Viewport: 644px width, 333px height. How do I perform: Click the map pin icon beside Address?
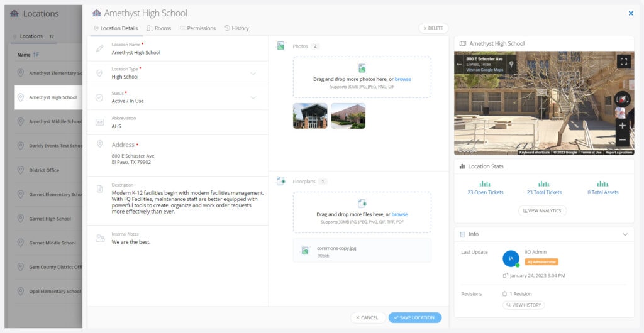click(99, 144)
